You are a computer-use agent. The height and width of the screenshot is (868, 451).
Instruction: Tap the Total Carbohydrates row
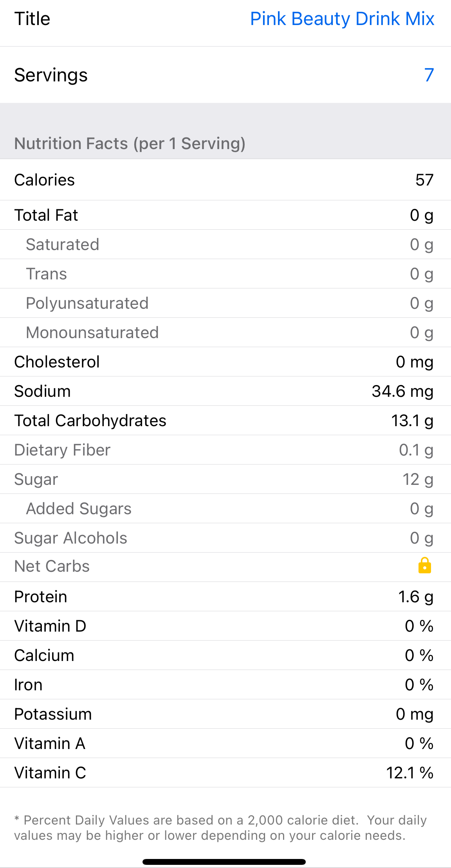point(225,421)
